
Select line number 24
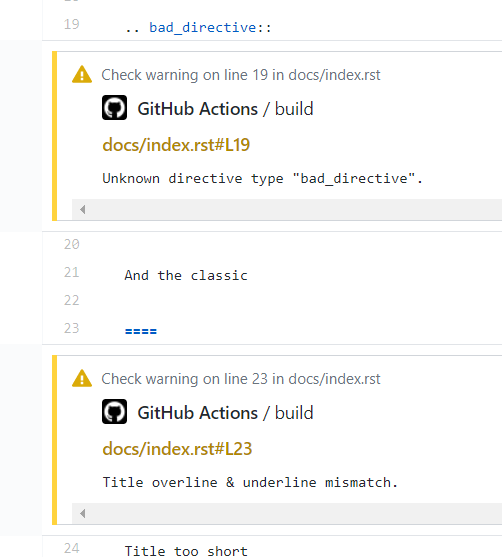(71, 548)
